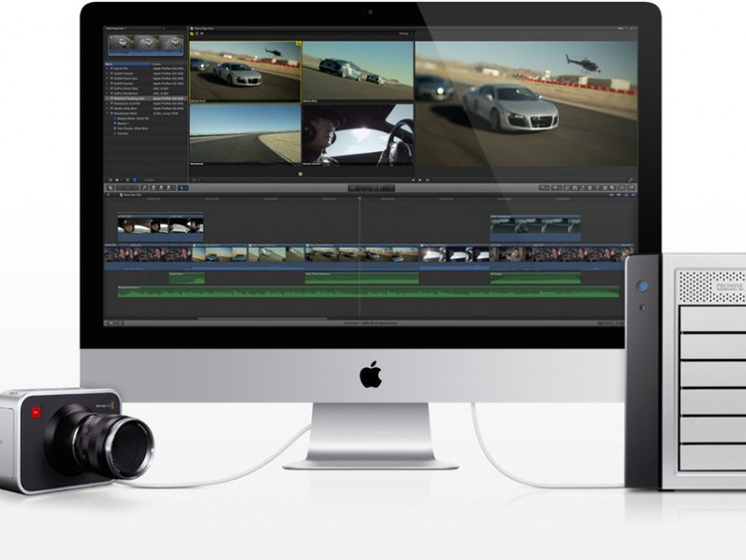Click the second column header in browser list
This screenshot has width=746, height=560.
pos(168,64)
